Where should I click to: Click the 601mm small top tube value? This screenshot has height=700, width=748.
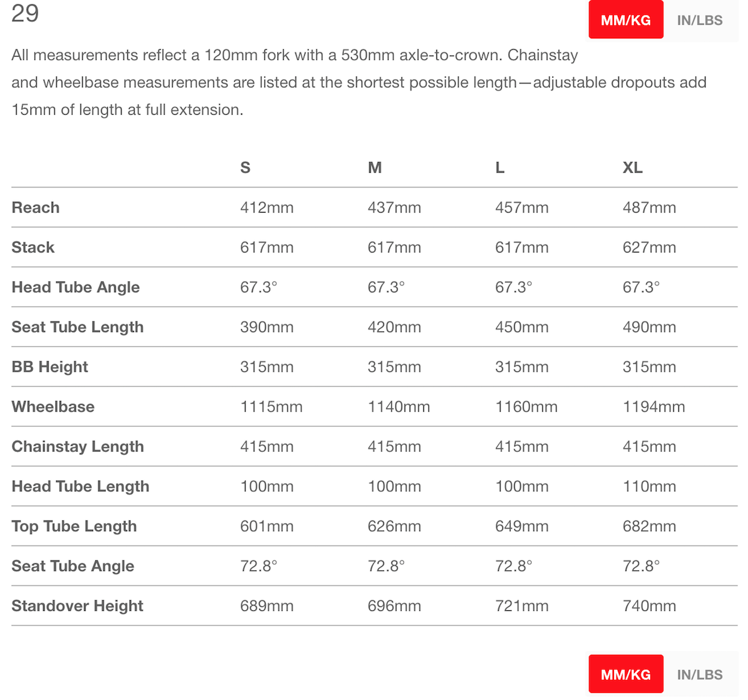(267, 526)
